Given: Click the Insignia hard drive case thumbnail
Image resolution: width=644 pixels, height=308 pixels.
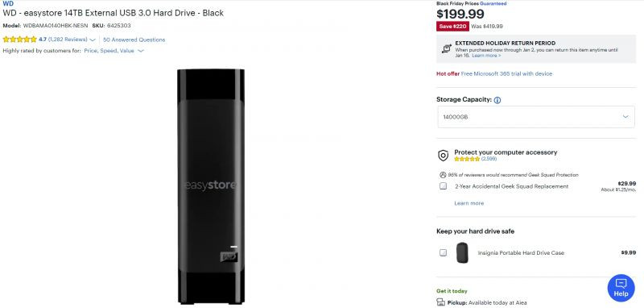Looking at the screenshot, I should [462, 252].
